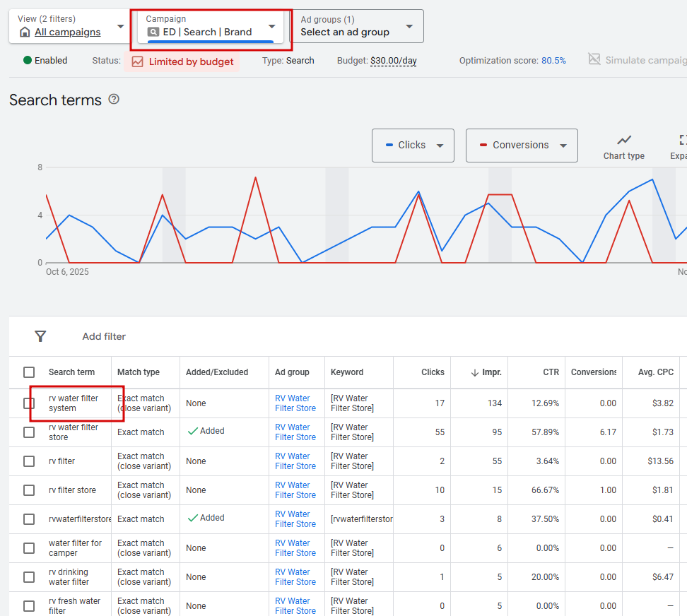Click the Search terms help icon
This screenshot has height=616, width=687.
pyautogui.click(x=114, y=100)
